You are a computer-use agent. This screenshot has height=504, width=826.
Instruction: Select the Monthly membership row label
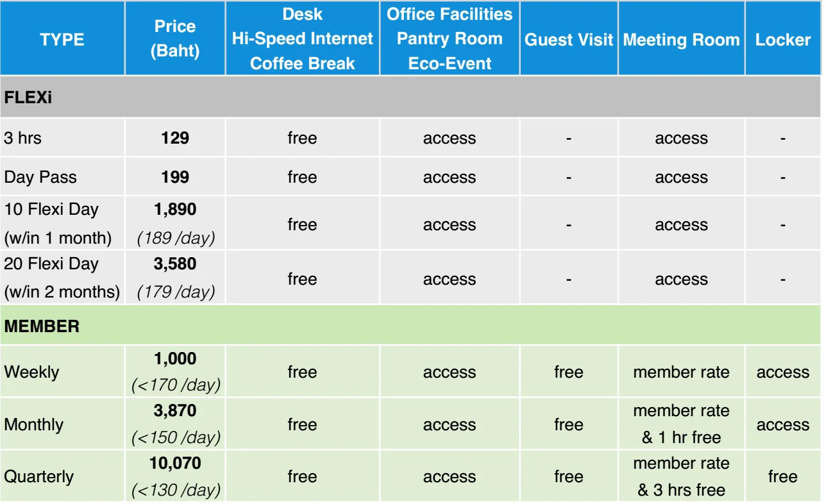(34, 424)
